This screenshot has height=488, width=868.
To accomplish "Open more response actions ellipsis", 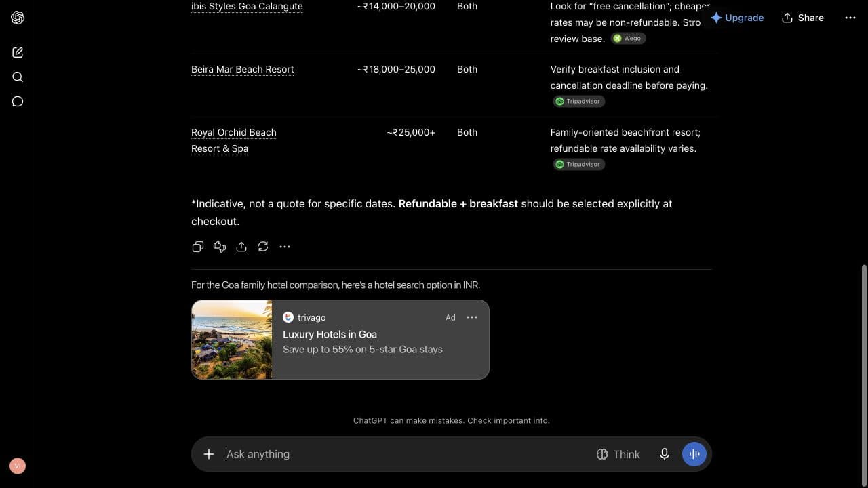I will pos(285,247).
